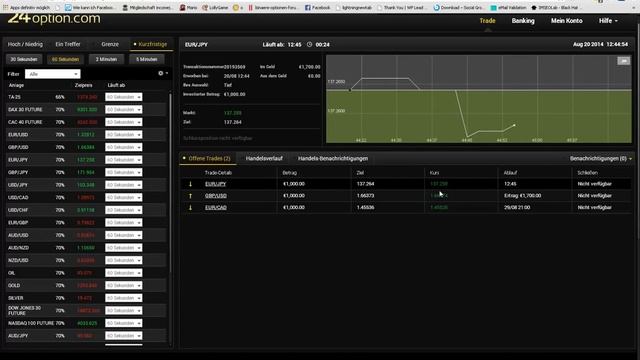640x360 pixels.
Task: Open Mein Konto
Action: (567, 21)
